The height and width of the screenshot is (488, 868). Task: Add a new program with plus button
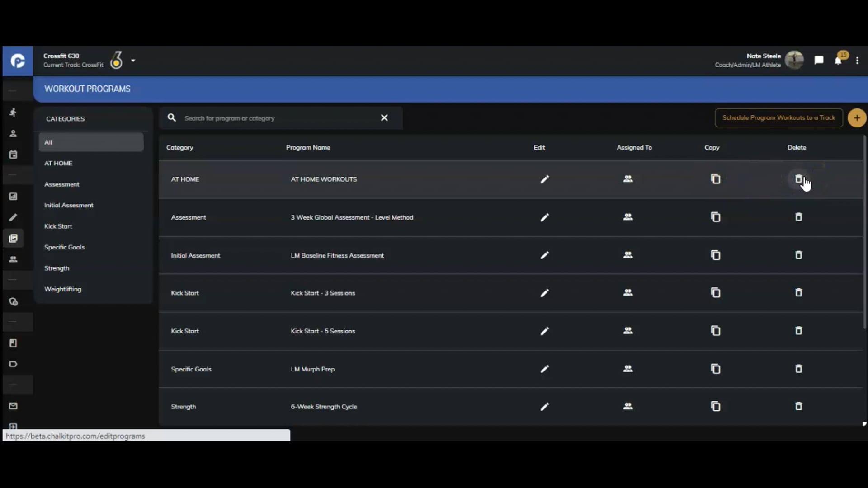[x=857, y=118]
